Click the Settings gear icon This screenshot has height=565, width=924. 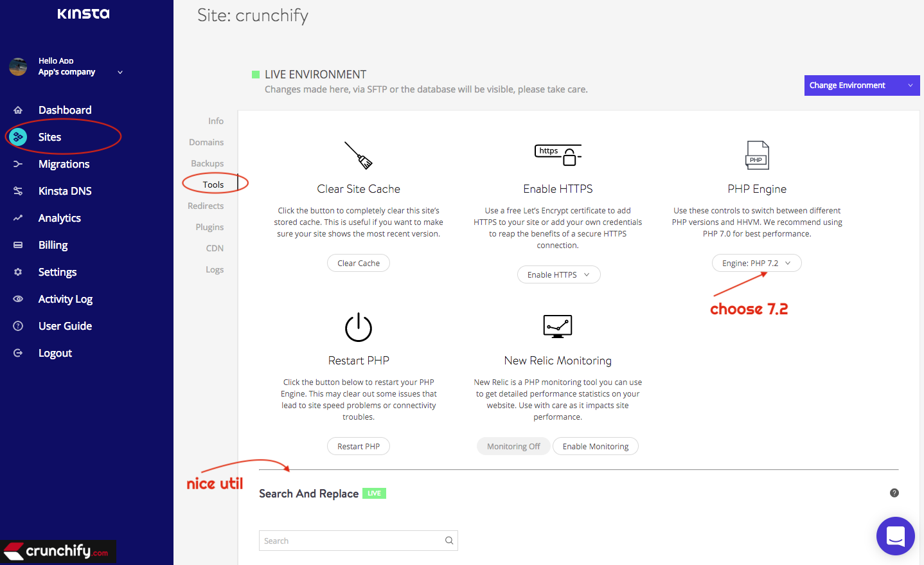[18, 272]
